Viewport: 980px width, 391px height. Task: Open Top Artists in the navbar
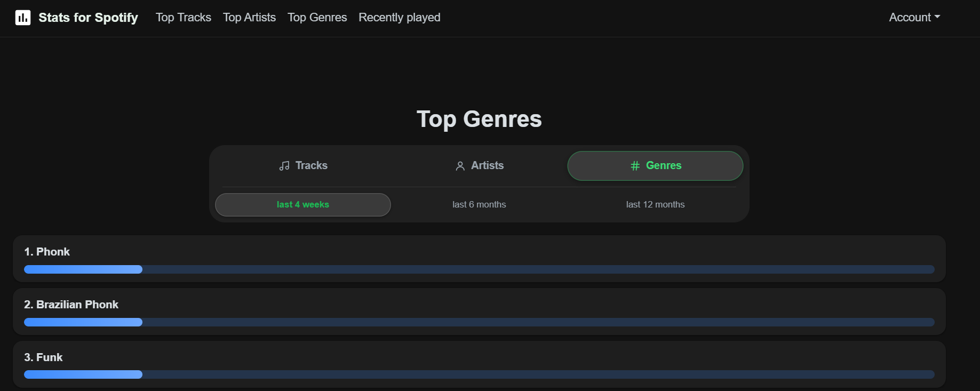[249, 18]
